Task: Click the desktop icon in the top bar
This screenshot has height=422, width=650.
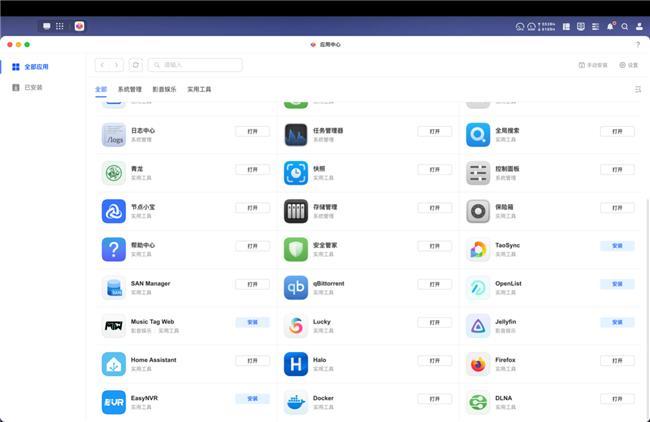Action: pyautogui.click(x=47, y=26)
